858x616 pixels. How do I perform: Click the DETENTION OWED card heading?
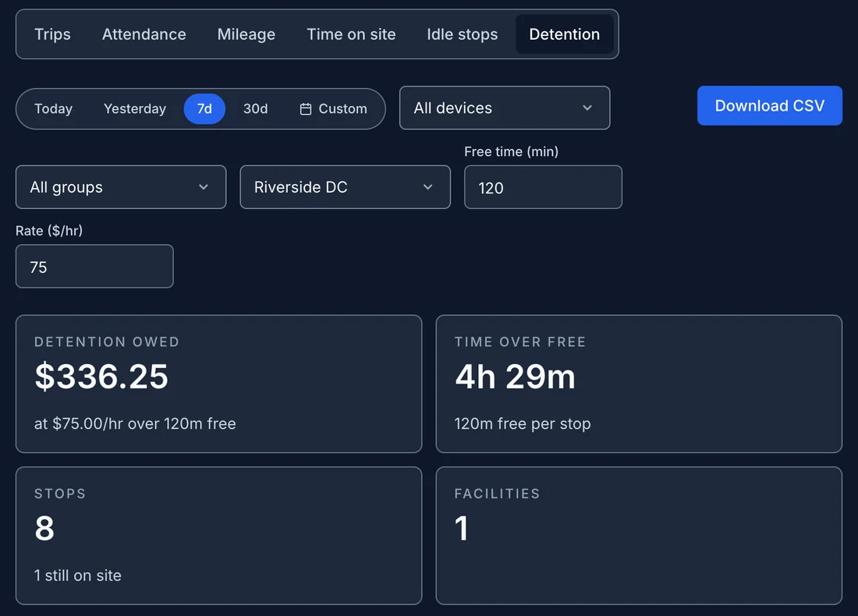click(107, 342)
